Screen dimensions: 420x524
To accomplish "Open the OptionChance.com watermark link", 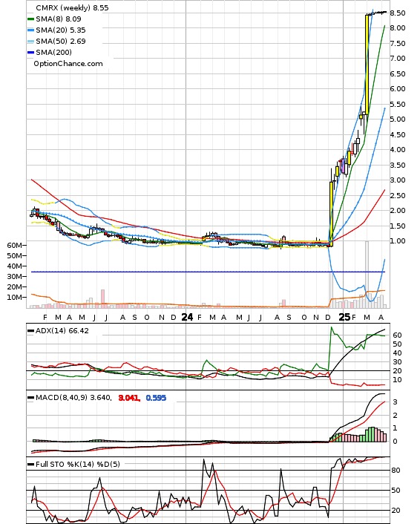I will tap(68, 64).
